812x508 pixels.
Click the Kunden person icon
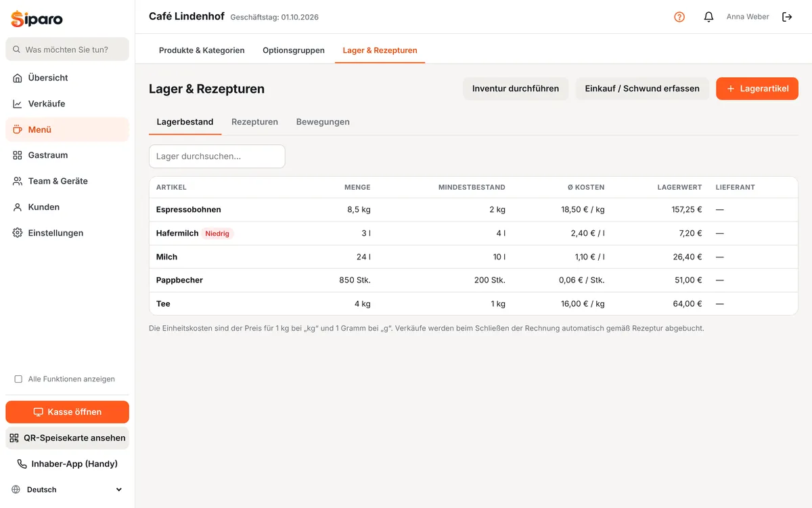[18, 207]
